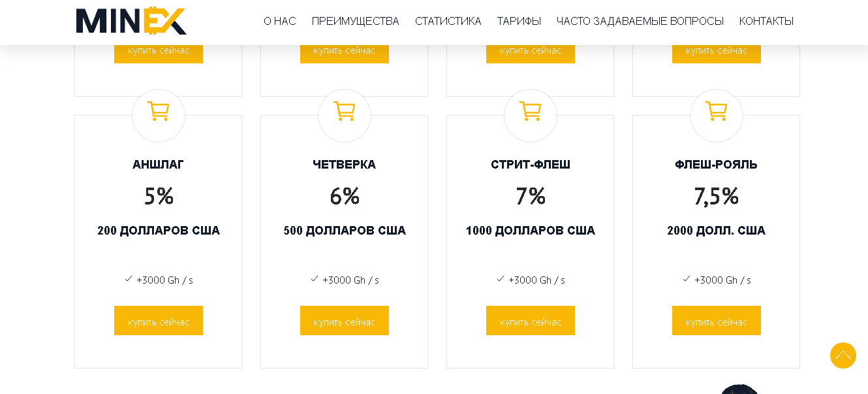This screenshot has width=868, height=394.
Task: Click the checkmark beside +3000 Gh/s in АНШЛАГ
Action: (x=128, y=278)
